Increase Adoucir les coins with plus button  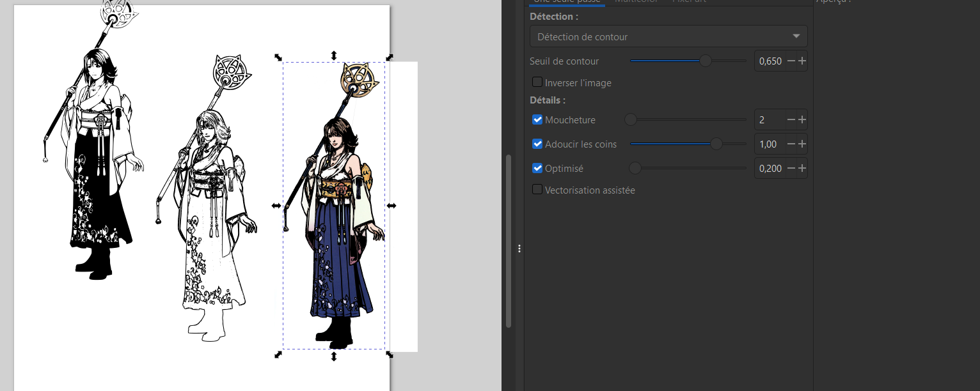pos(802,144)
